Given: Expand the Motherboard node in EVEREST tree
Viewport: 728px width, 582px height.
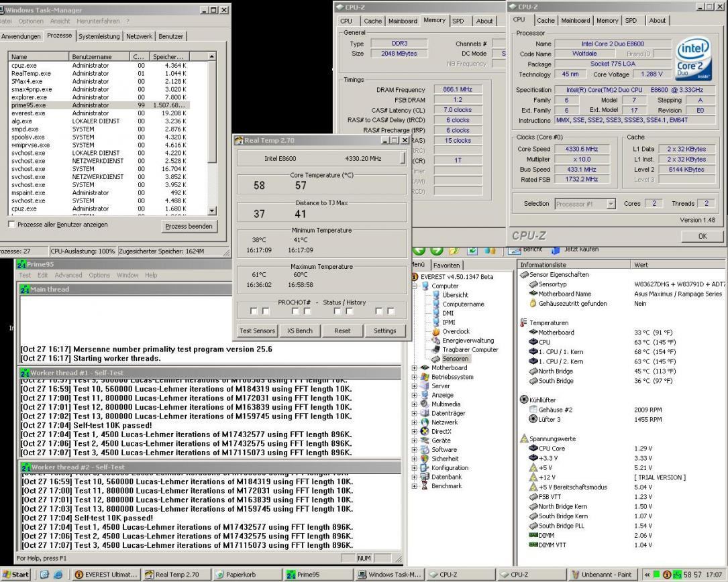Looking at the screenshot, I should click(414, 367).
